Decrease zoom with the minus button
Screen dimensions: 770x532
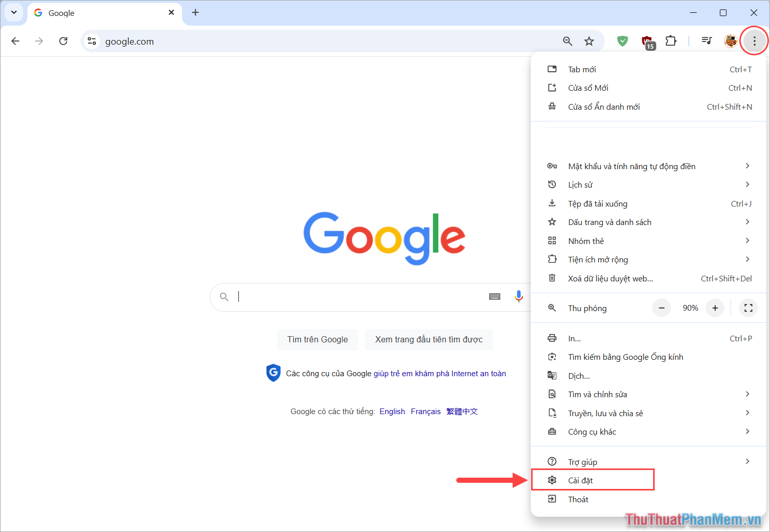click(661, 308)
